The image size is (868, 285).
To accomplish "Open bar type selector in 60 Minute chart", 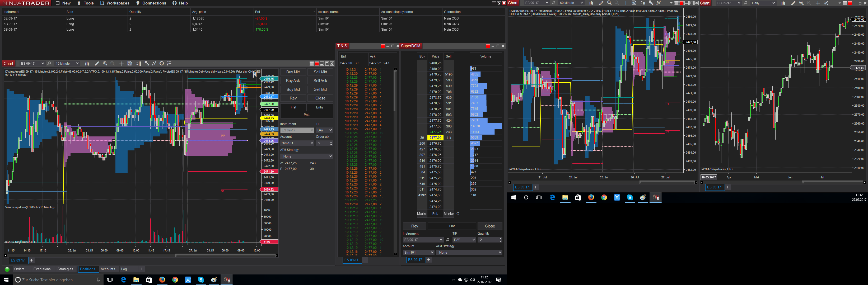I will click(x=591, y=3).
